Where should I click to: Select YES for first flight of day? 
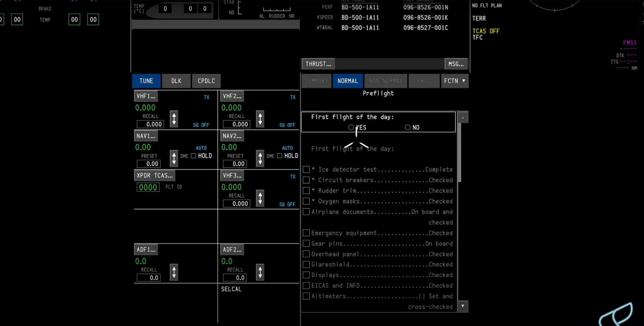(x=351, y=128)
